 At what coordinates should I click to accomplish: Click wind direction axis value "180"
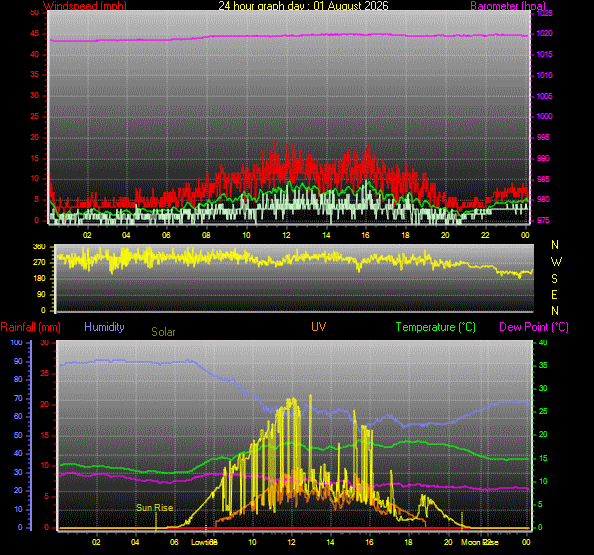point(39,278)
